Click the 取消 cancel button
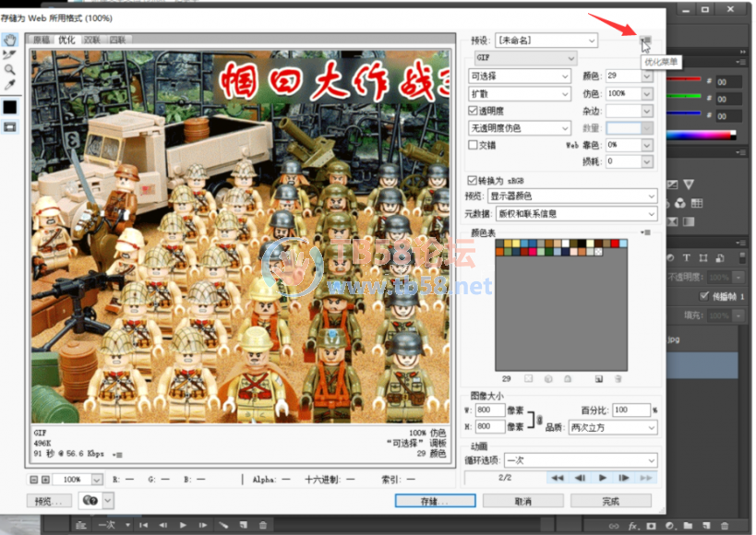Screen dimensions: 756x535 coord(523,501)
